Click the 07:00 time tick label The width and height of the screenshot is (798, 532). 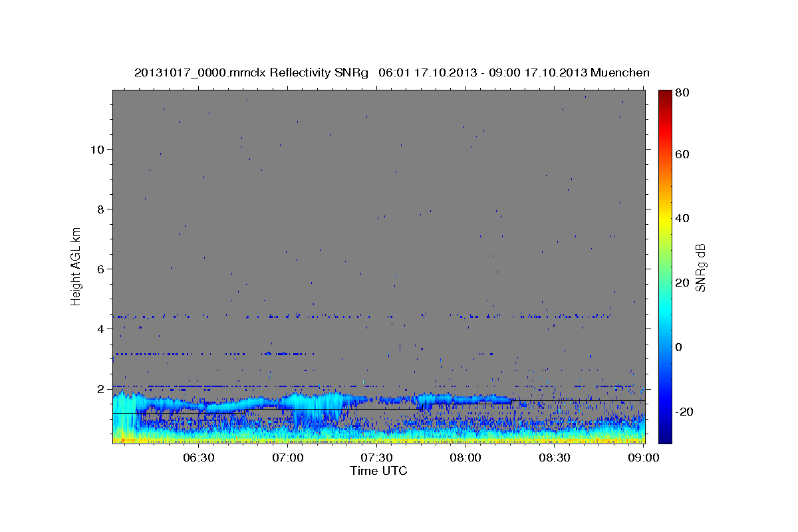(289, 458)
